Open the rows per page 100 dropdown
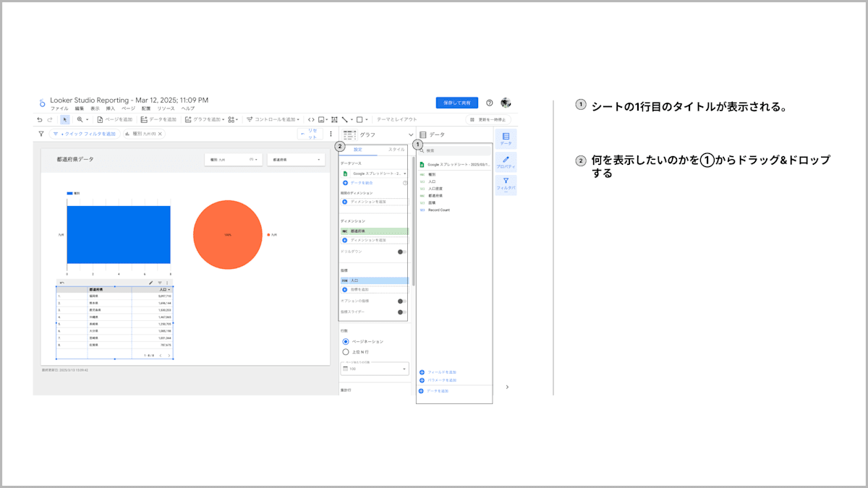 pos(375,369)
